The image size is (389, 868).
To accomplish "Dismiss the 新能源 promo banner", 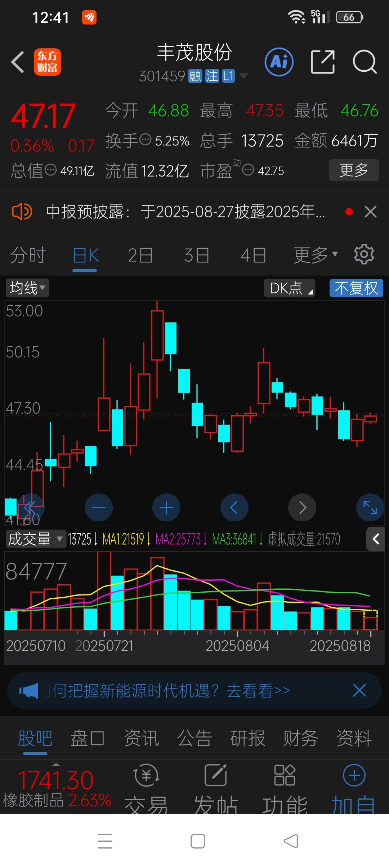I will pos(359,690).
